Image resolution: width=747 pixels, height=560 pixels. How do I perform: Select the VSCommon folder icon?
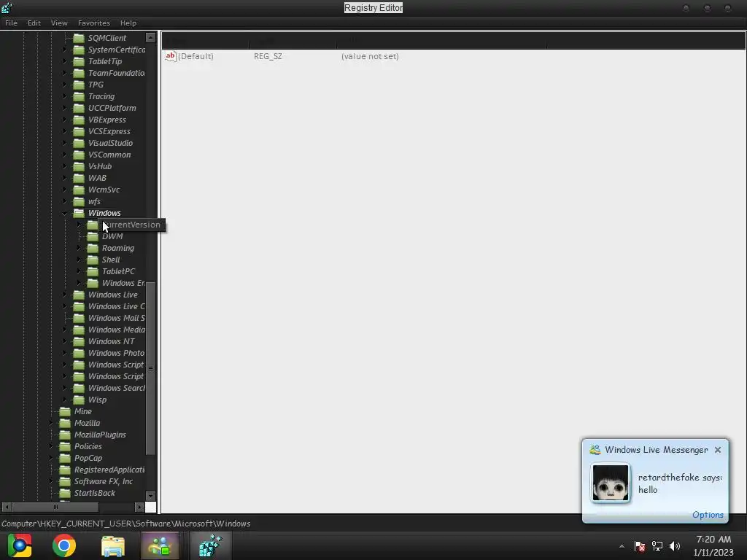point(79,155)
